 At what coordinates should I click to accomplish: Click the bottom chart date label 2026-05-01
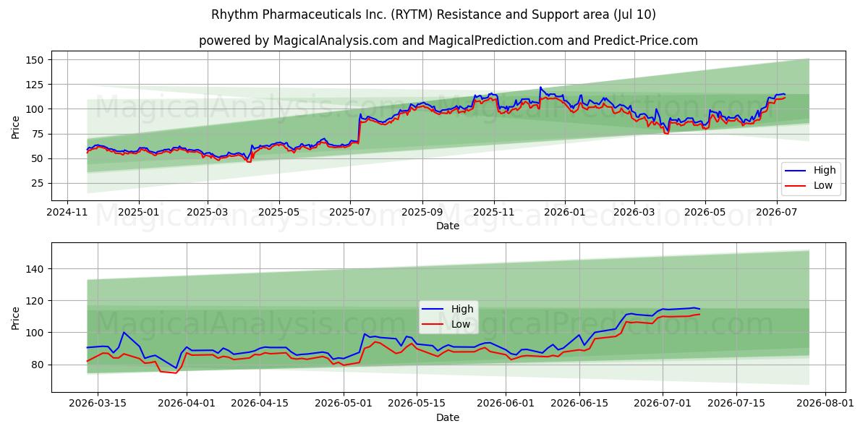pos(344,404)
